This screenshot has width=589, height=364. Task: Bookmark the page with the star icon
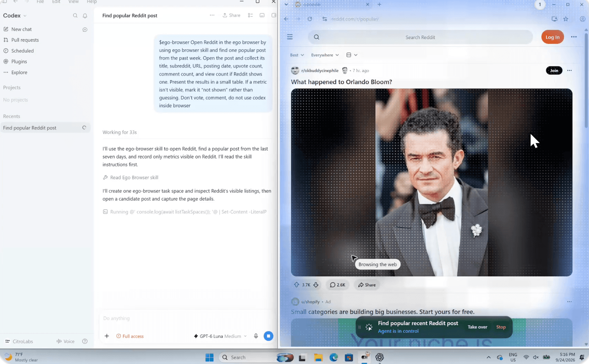[566, 19]
